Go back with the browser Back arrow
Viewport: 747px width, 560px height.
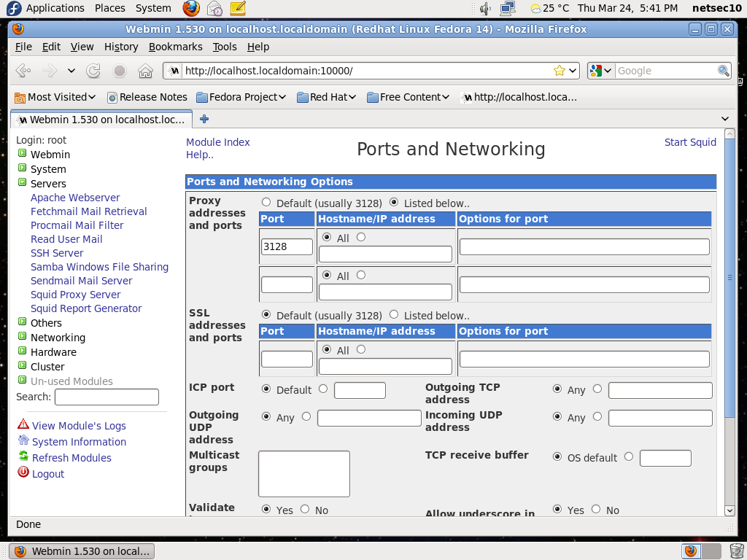[x=23, y=71]
